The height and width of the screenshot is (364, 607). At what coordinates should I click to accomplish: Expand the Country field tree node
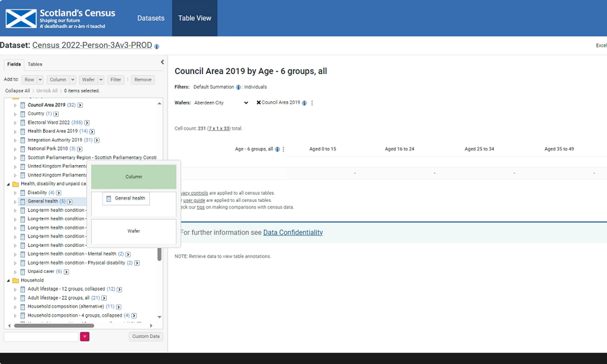(x=15, y=114)
